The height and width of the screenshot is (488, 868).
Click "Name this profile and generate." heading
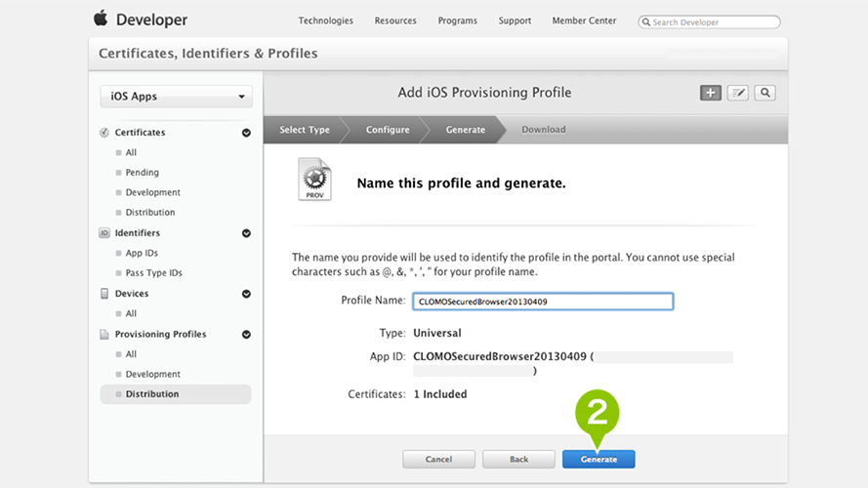461,183
